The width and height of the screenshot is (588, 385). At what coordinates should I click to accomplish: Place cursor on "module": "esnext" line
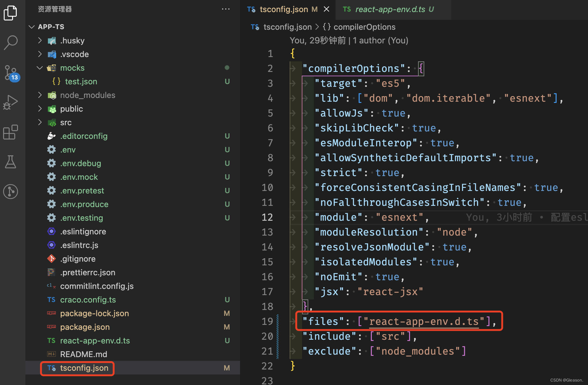point(372,217)
